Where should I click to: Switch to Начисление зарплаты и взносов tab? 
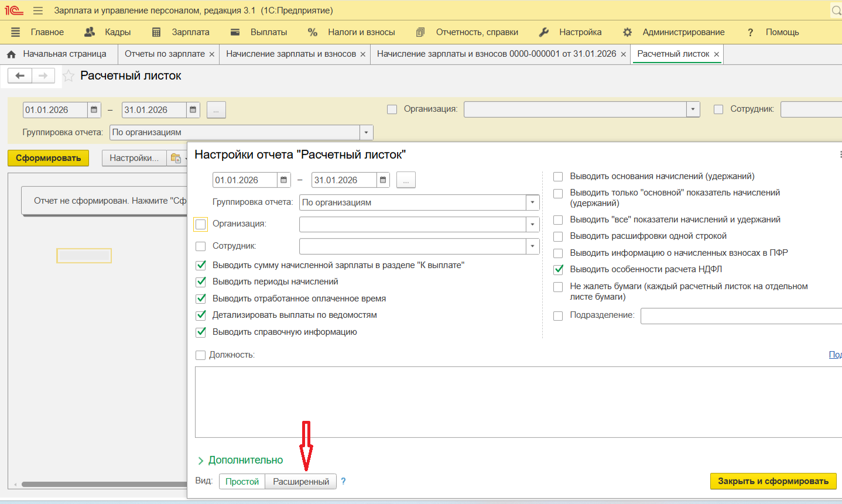click(290, 54)
